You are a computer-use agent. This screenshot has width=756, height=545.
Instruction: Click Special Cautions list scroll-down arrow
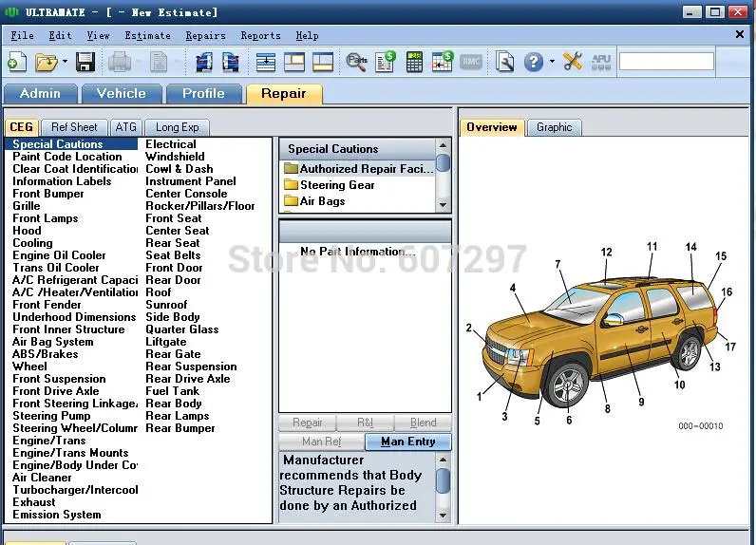pos(444,205)
